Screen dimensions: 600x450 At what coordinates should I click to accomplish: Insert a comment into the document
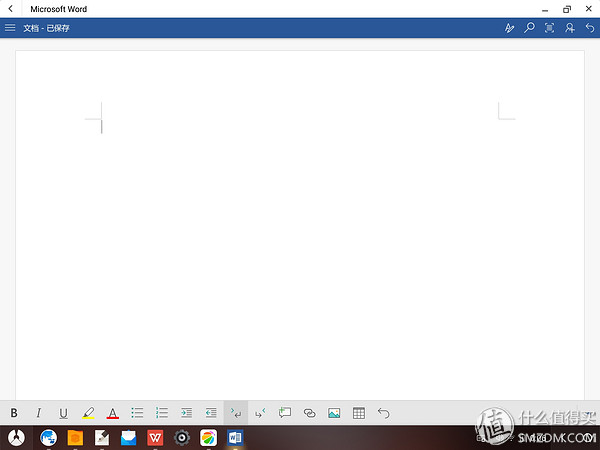[285, 413]
